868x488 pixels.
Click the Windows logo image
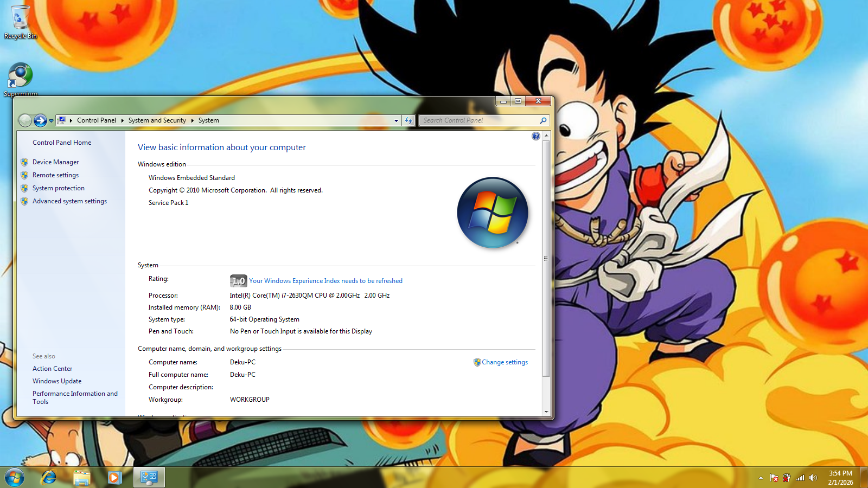(493, 213)
